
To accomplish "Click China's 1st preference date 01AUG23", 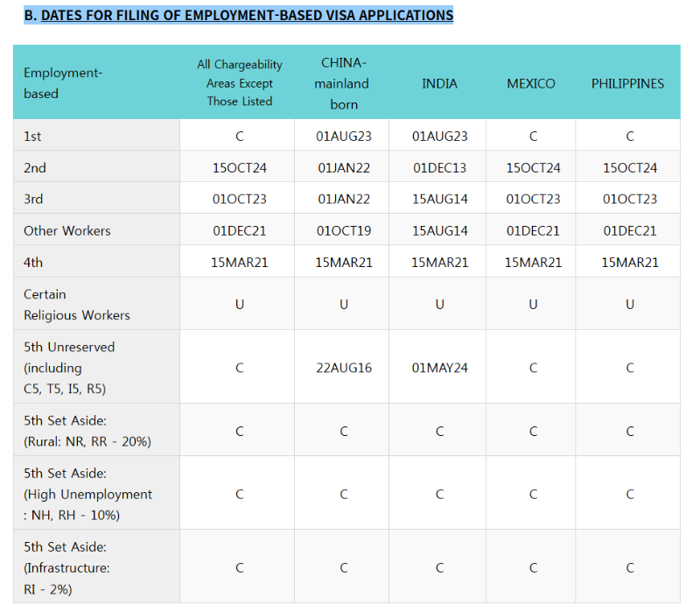I will (344, 137).
